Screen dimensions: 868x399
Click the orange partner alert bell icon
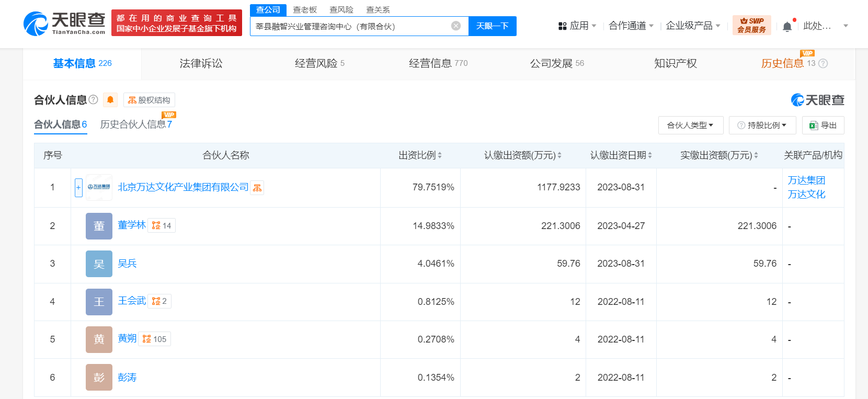[x=110, y=100]
